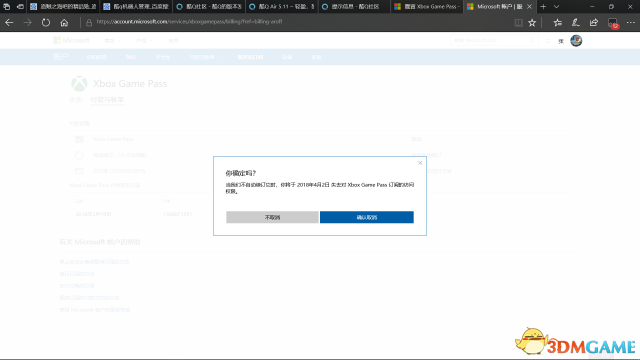Select the 优势 sub-tab under Xbox Game Pass
640x360 pixels.
76,100
